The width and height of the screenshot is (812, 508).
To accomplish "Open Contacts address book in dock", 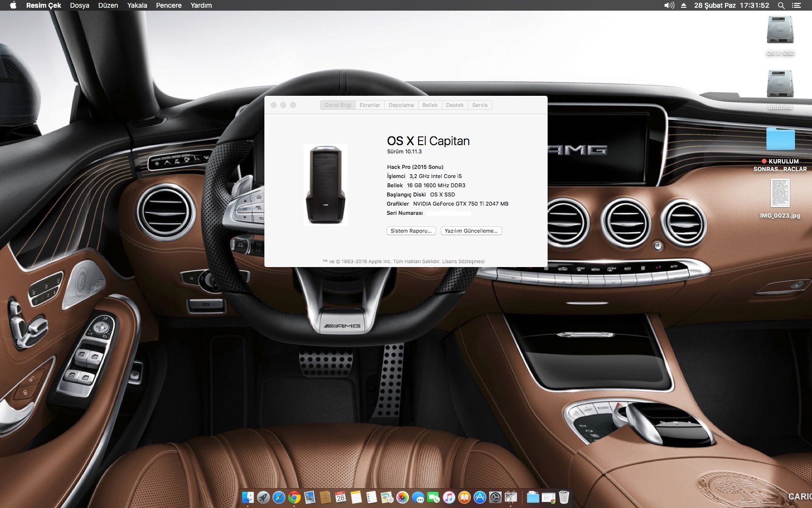I will point(325,497).
